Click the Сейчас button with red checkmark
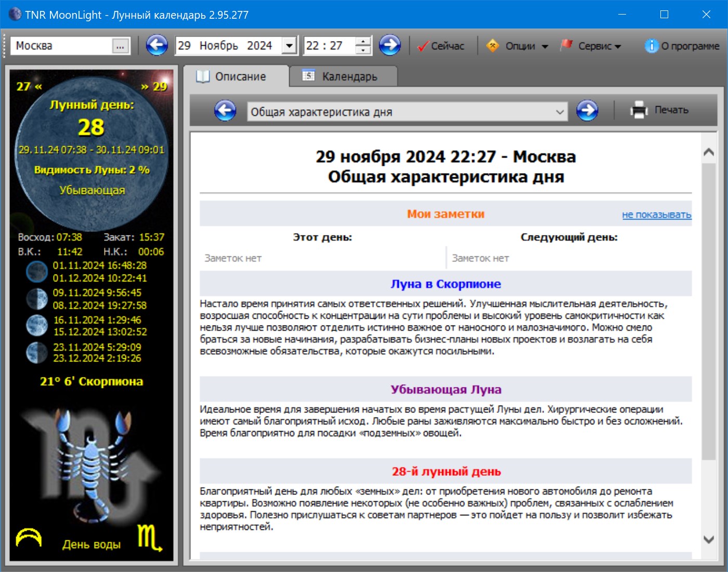Image resolution: width=728 pixels, height=572 pixels. (441, 46)
